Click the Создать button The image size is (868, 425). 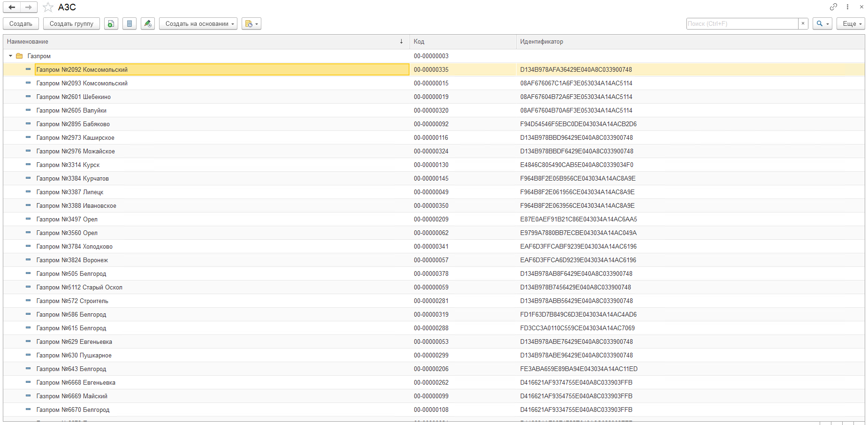coord(21,23)
